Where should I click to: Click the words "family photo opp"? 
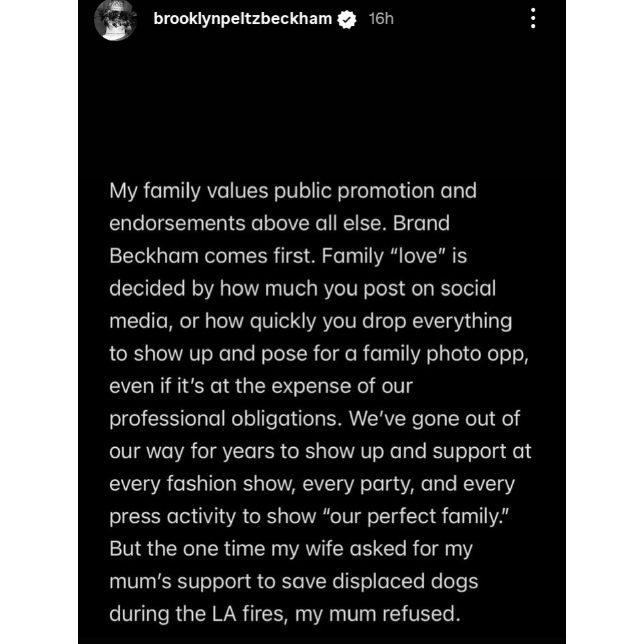click(x=445, y=354)
